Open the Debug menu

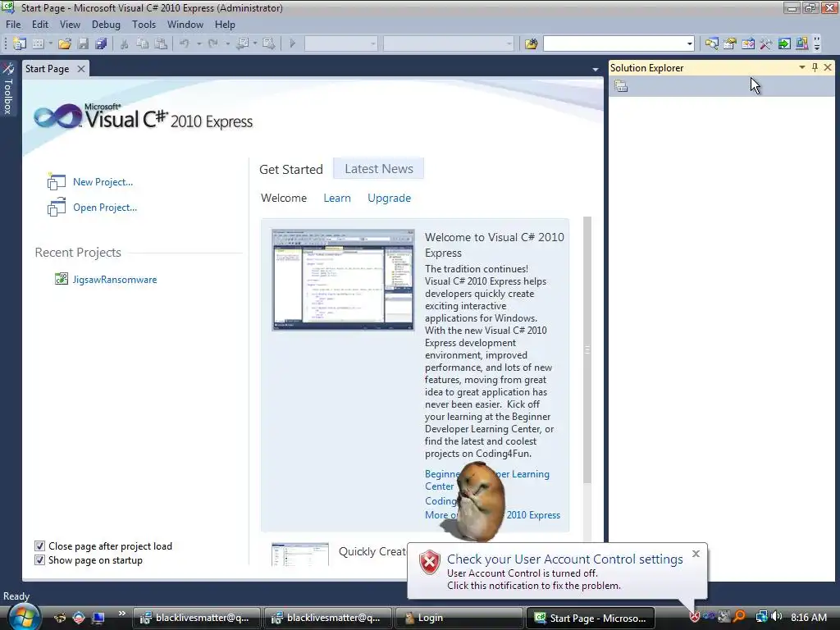(106, 25)
